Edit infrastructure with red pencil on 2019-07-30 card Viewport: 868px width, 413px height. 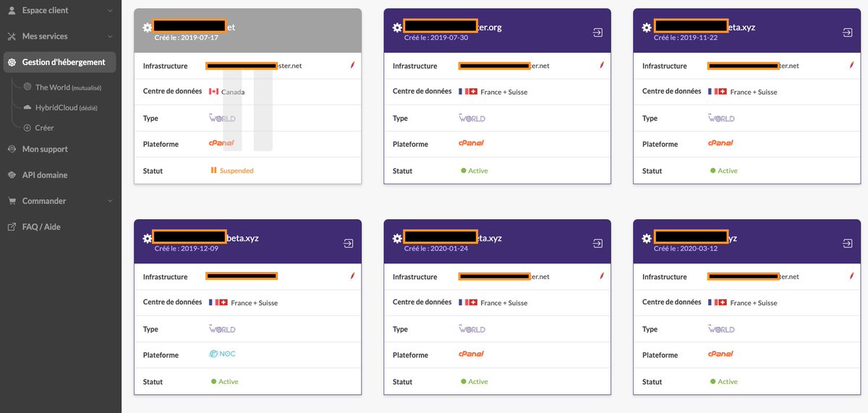tap(602, 65)
